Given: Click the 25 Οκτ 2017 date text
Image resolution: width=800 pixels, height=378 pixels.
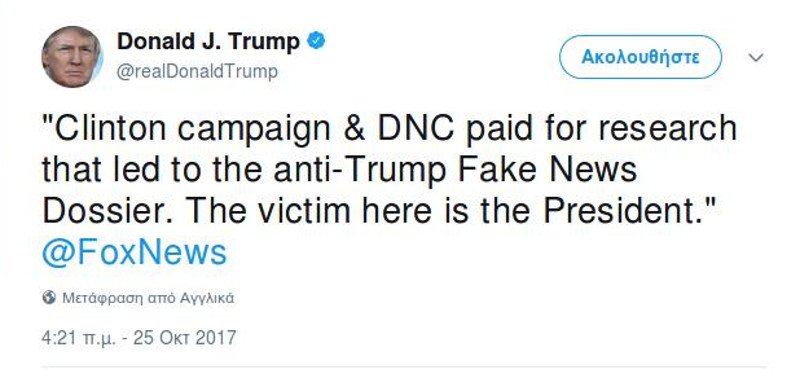Looking at the screenshot, I should click(185, 338).
